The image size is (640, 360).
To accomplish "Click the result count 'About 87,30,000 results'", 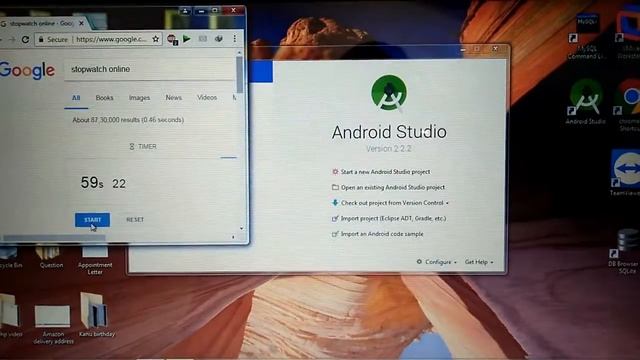I will pyautogui.click(x=128, y=120).
